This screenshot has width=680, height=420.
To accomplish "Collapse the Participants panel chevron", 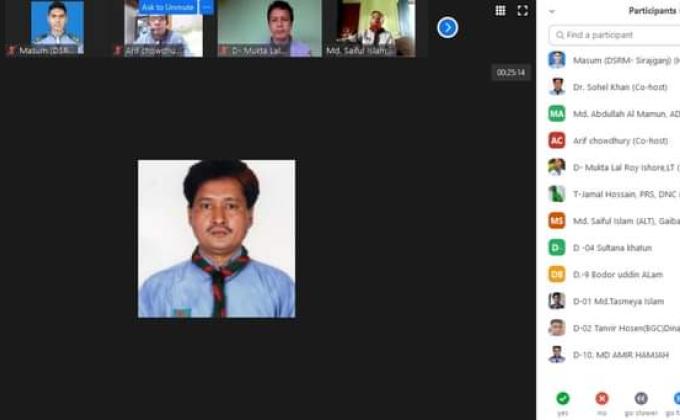I will 552,12.
